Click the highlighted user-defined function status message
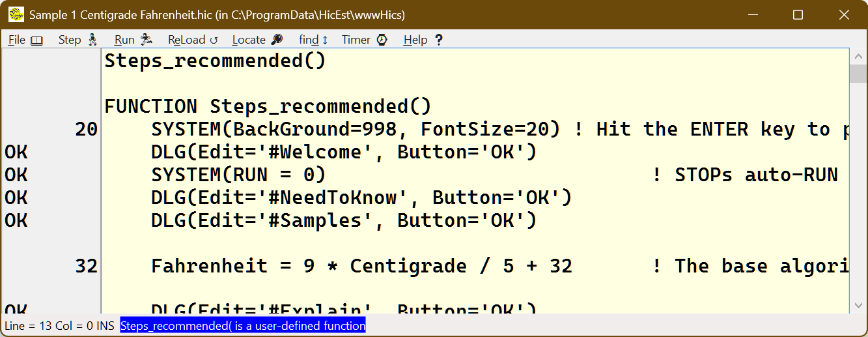 [x=242, y=325]
